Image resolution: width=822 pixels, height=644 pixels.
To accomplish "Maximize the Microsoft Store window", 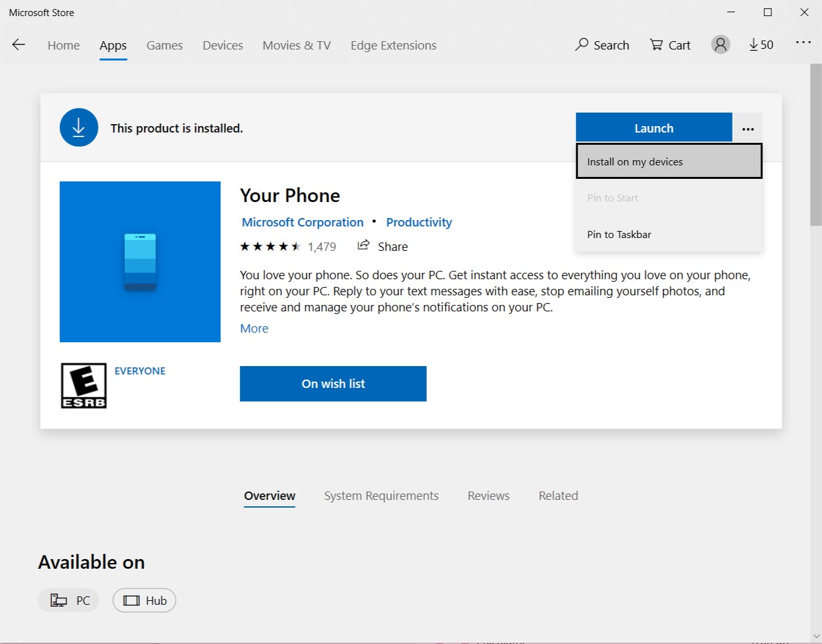I will [767, 12].
